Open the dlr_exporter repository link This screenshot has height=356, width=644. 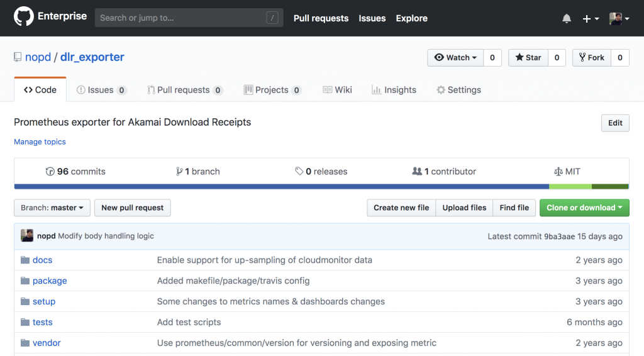[x=92, y=57]
